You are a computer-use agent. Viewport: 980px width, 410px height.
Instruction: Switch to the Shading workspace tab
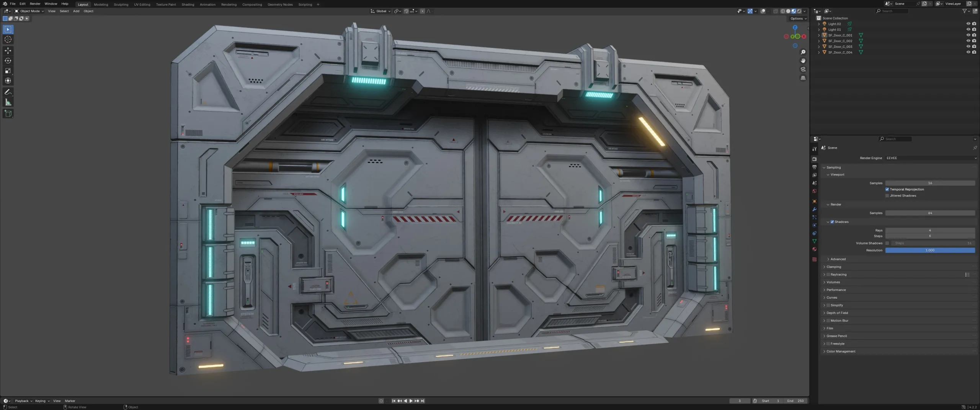click(188, 4)
